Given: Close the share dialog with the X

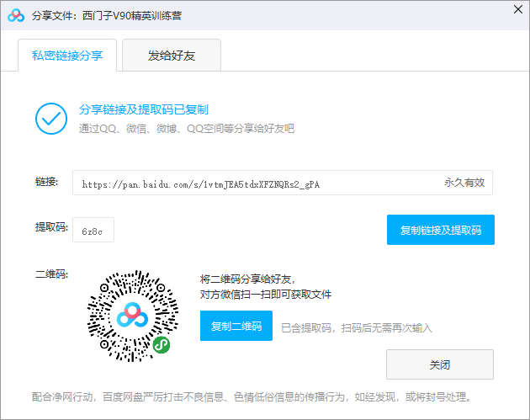Looking at the screenshot, I should pyautogui.click(x=516, y=10).
